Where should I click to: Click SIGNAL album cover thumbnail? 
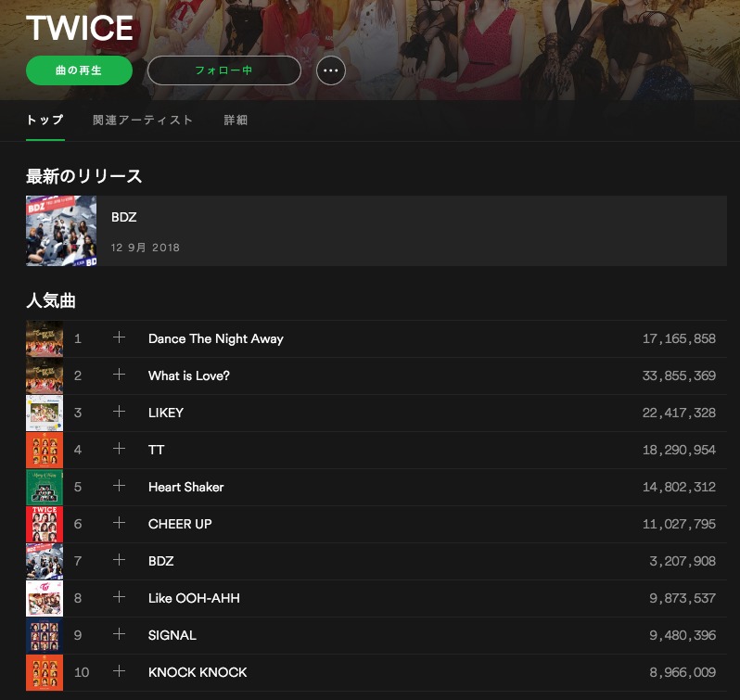45,635
